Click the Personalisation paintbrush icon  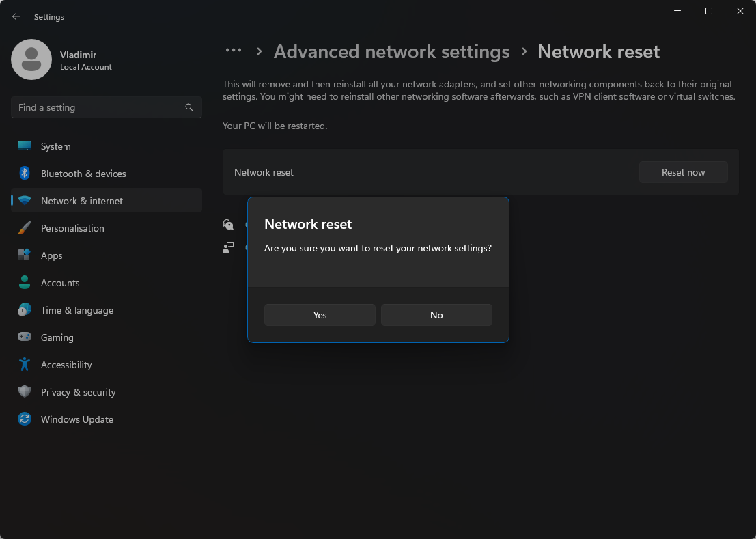25,228
